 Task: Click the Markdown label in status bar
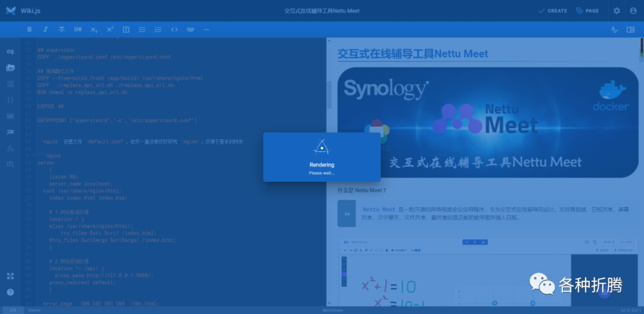[x=333, y=310]
